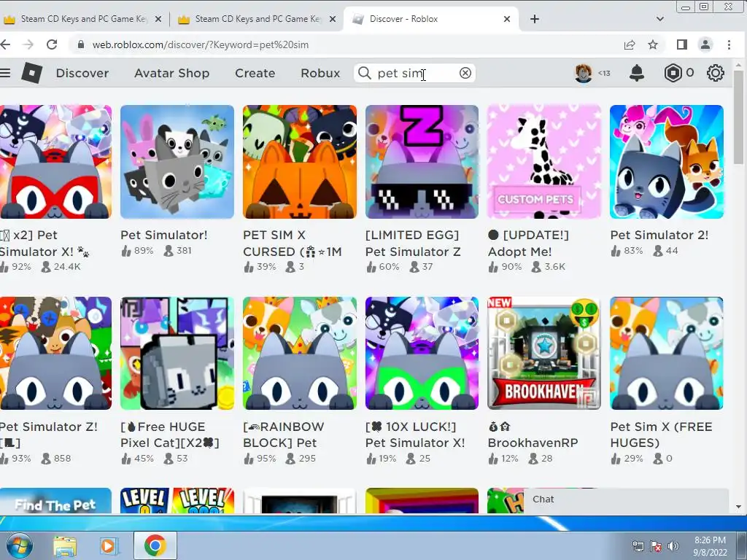Click the volume speaker tray icon
747x560 pixels.
tap(673, 545)
